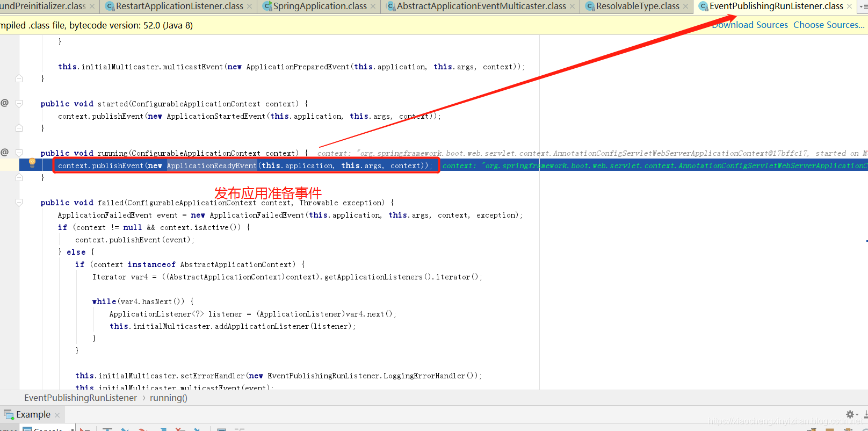Image resolution: width=868 pixels, height=431 pixels.
Task: Collapse the failed method fold marker
Action: pos(19,203)
